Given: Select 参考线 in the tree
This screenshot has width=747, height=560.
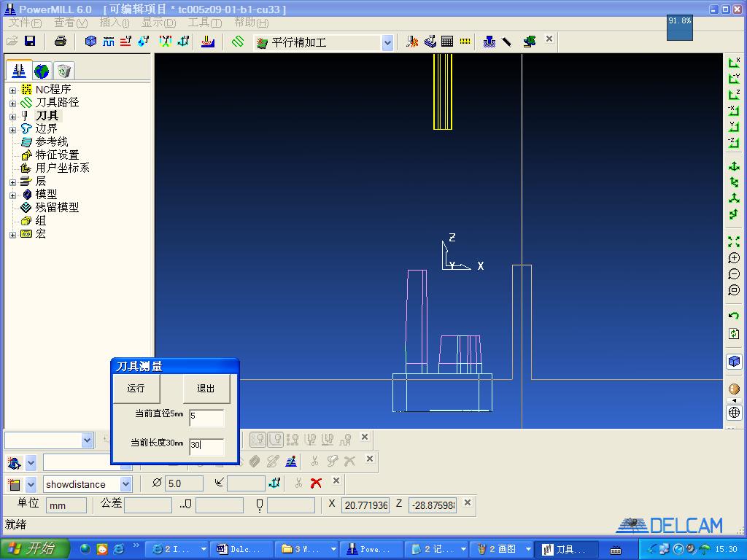Looking at the screenshot, I should point(52,142).
